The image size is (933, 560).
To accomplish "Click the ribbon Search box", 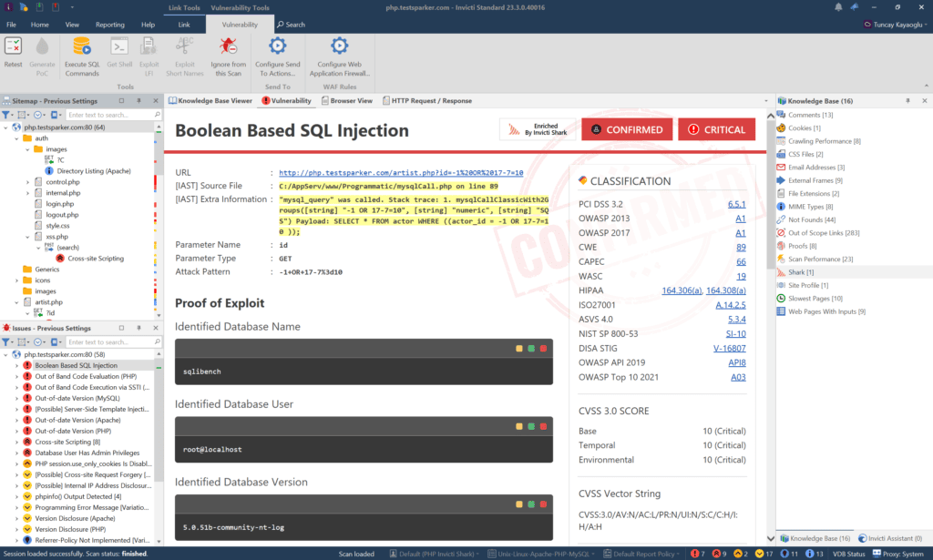I will [x=291, y=25].
